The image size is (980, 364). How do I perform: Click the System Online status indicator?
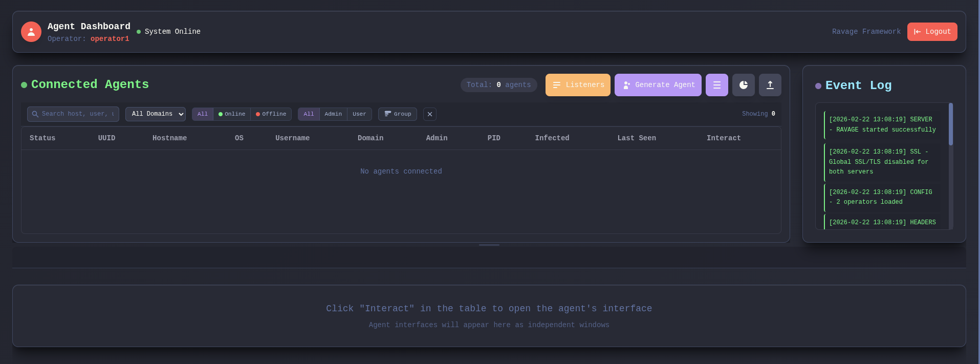pyautogui.click(x=168, y=32)
